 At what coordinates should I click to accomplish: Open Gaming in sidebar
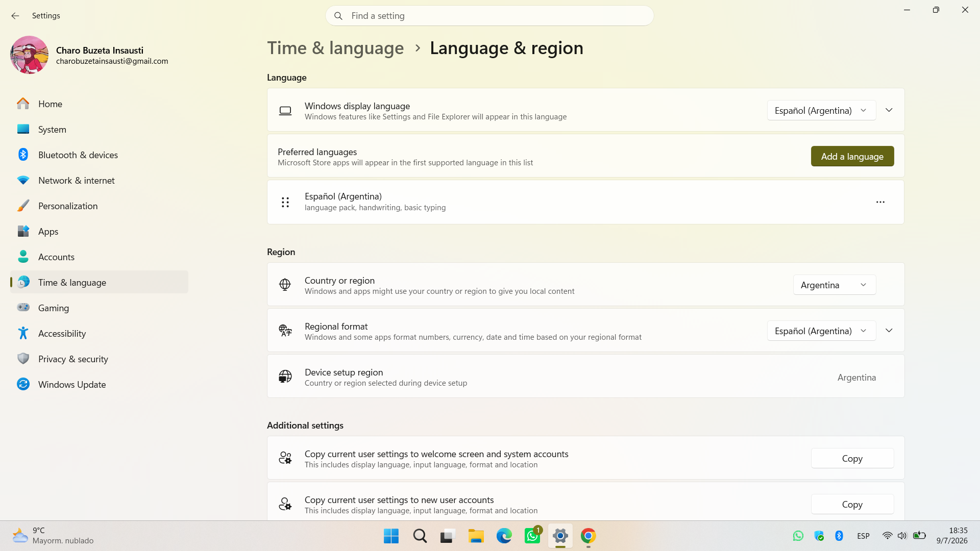click(x=99, y=308)
